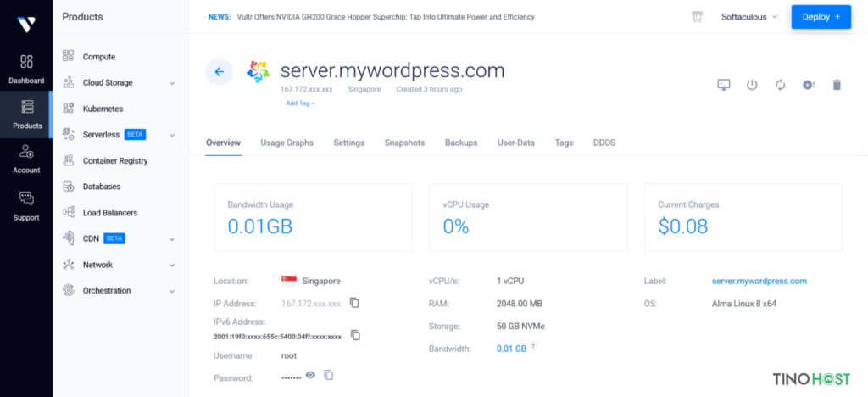Expand the Network submenu chevron
This screenshot has height=397, width=868.
point(172,266)
